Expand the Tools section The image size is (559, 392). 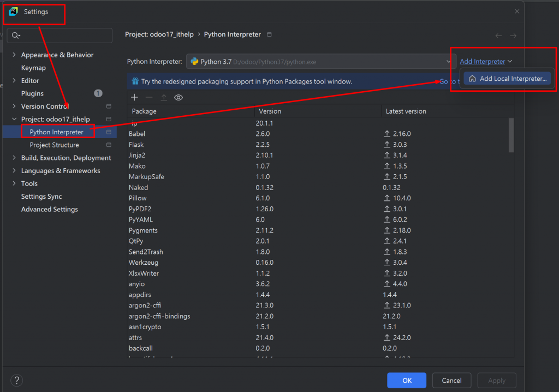coord(14,183)
